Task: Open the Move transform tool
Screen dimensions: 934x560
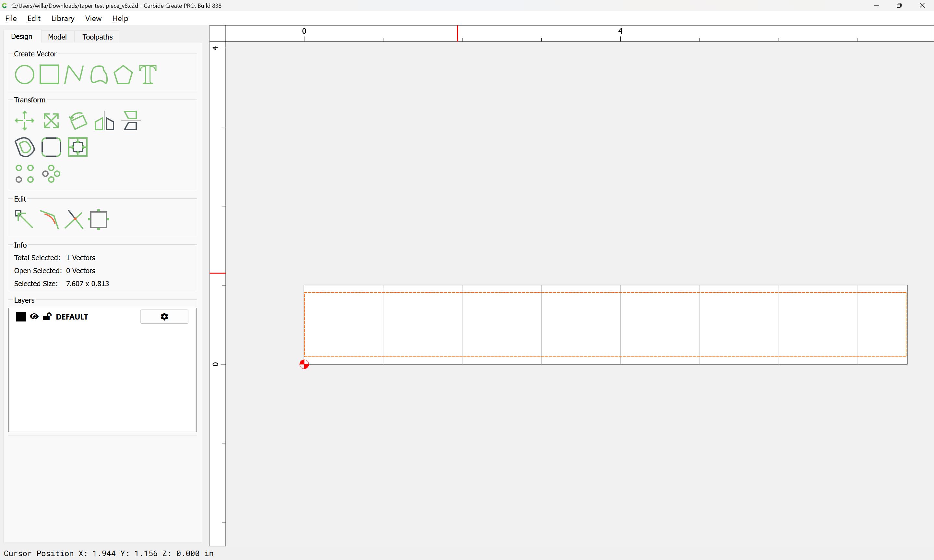Action: pos(25,121)
